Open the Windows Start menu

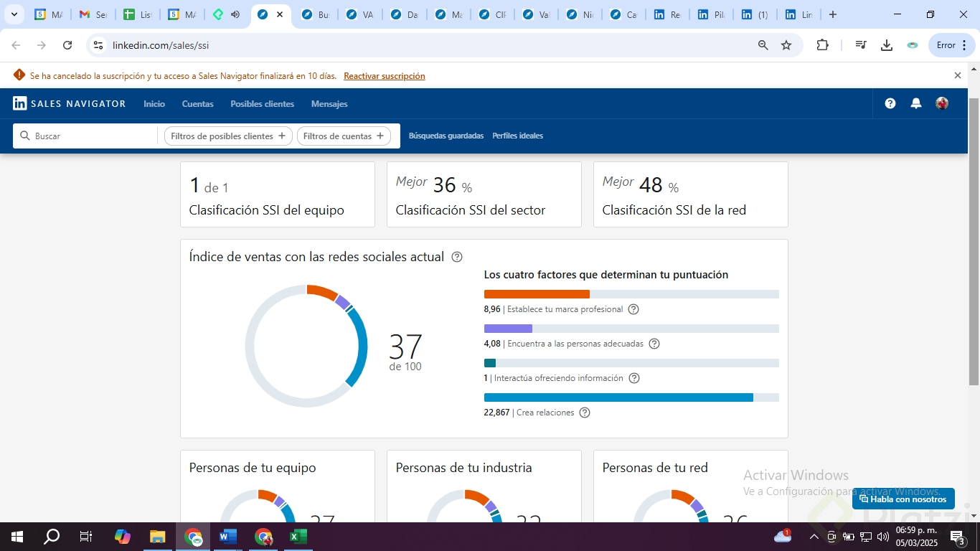pos(17,537)
